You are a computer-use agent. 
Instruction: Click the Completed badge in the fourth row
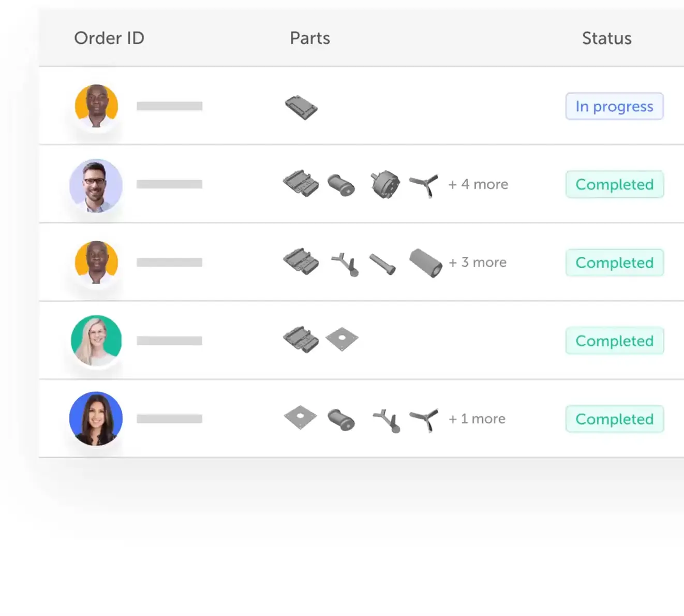(x=614, y=341)
